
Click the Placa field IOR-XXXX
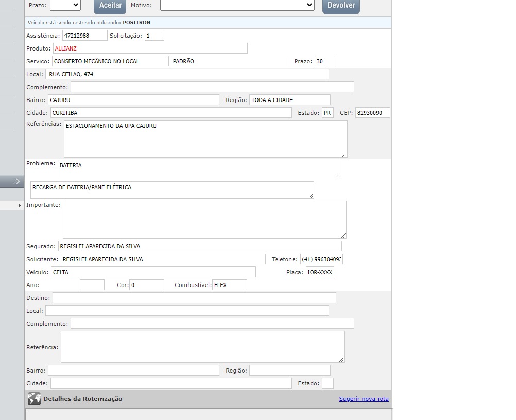[x=320, y=272]
